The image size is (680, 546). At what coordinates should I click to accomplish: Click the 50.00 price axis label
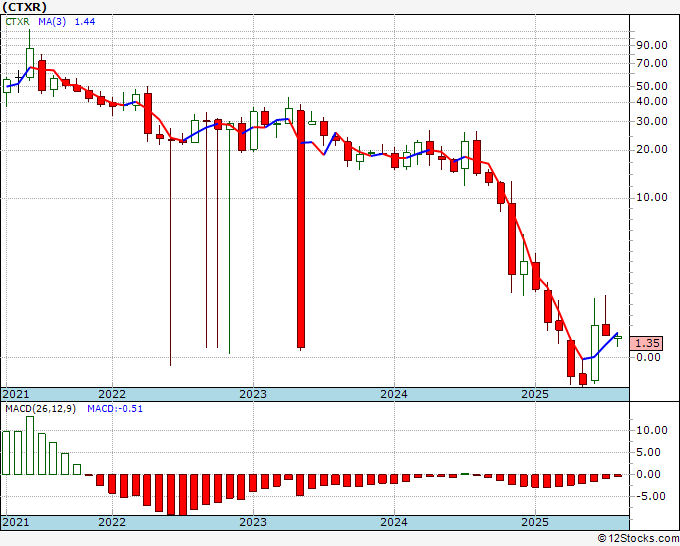pyautogui.click(x=652, y=86)
